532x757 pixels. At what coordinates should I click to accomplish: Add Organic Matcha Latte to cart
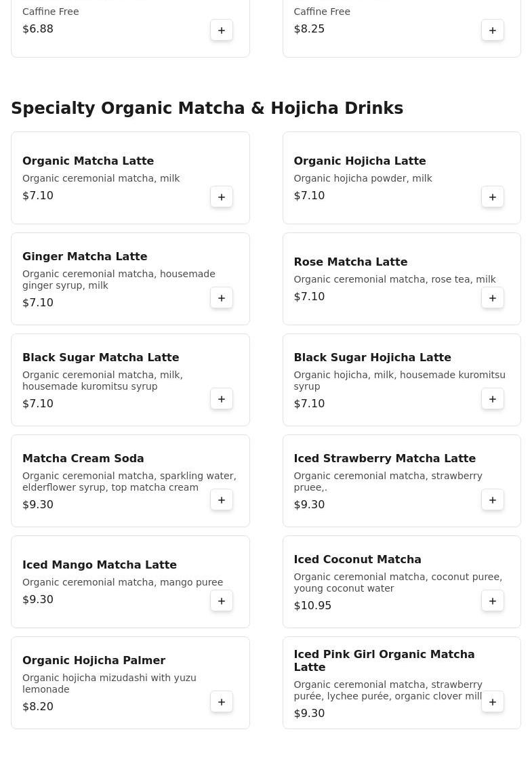pos(222,197)
